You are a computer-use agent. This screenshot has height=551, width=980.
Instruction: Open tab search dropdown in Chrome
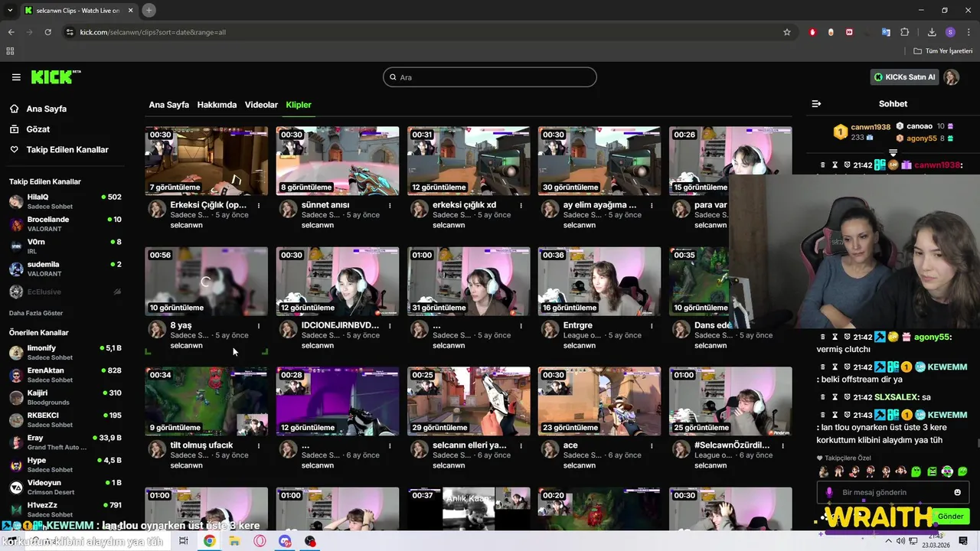[x=10, y=10]
